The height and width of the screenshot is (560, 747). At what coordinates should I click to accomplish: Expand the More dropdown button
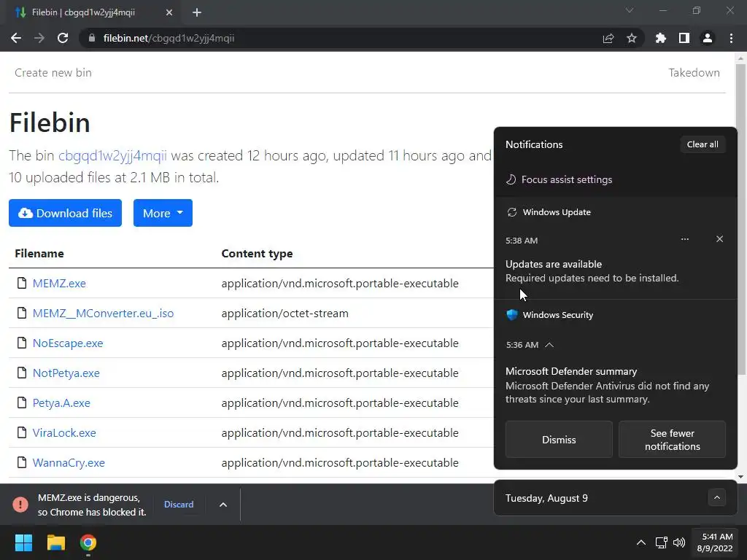(x=163, y=213)
